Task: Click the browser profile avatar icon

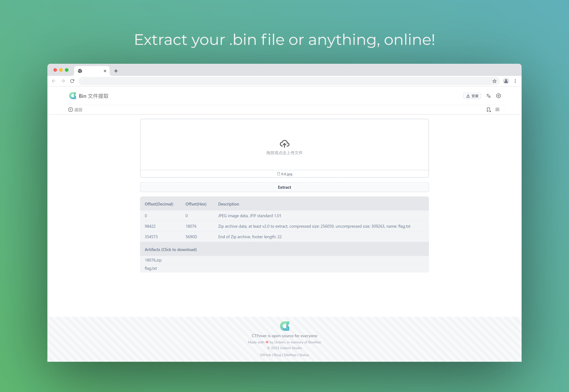Action: (506, 81)
